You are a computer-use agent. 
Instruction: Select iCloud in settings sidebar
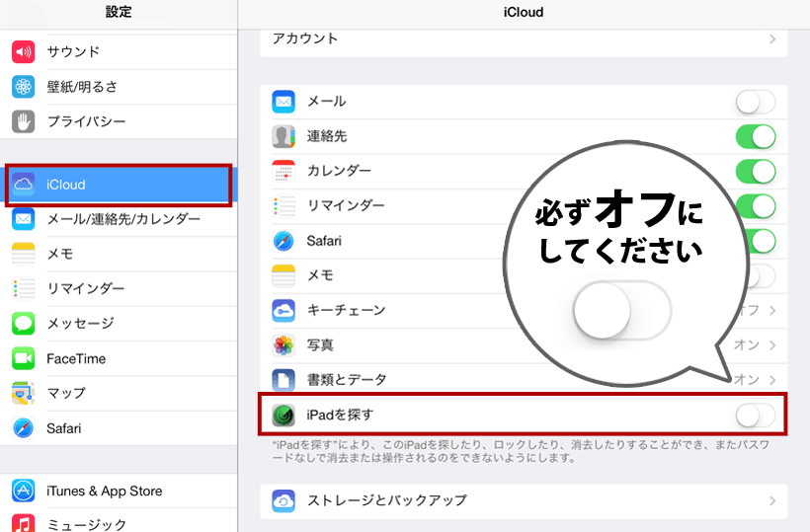[x=119, y=185]
